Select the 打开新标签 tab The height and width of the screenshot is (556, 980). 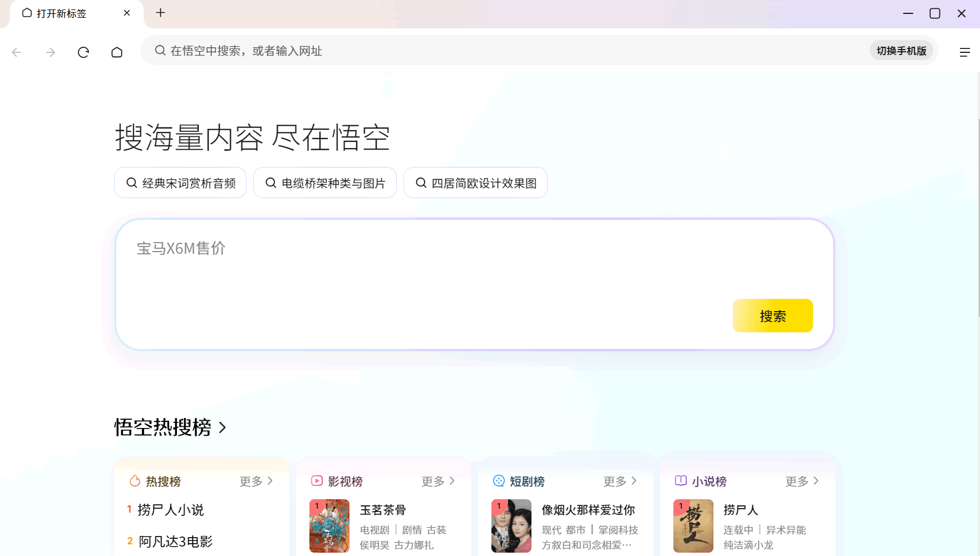coord(61,13)
